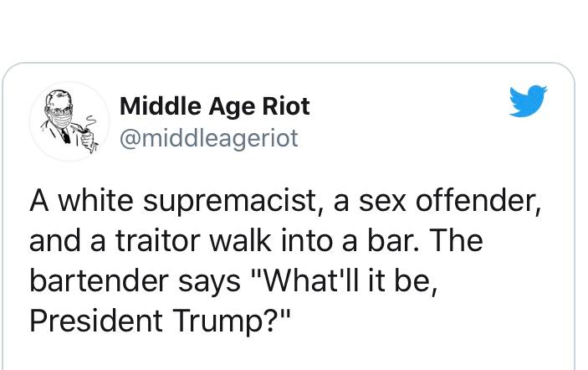Image resolution: width=588 pixels, height=370 pixels.
Task: Select the phrase "white supremacist" in tweet
Action: click(x=187, y=202)
